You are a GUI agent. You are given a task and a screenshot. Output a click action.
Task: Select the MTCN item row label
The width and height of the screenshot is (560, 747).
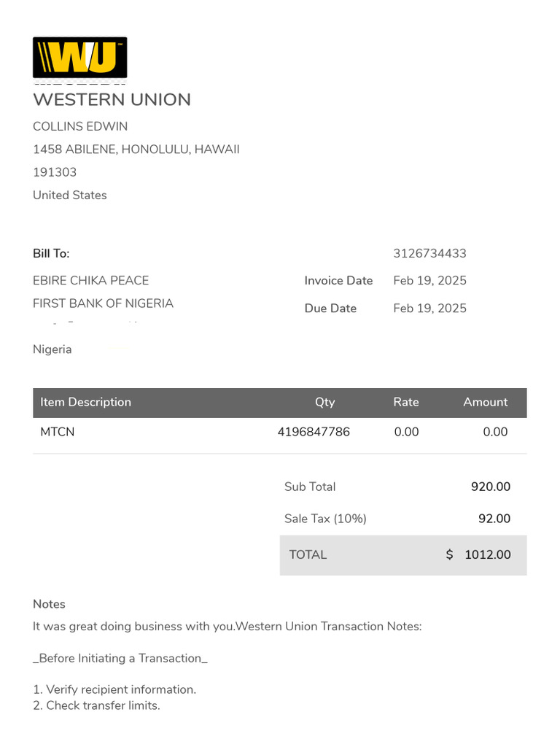(x=57, y=432)
